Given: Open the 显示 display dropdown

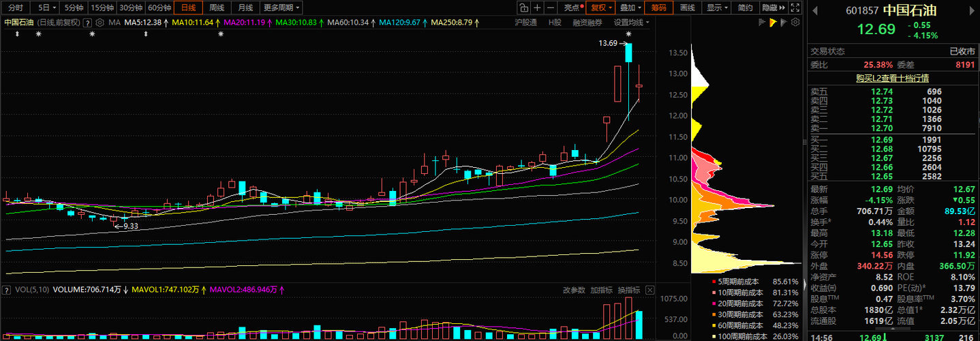Looking at the screenshot, I should click(717, 8).
